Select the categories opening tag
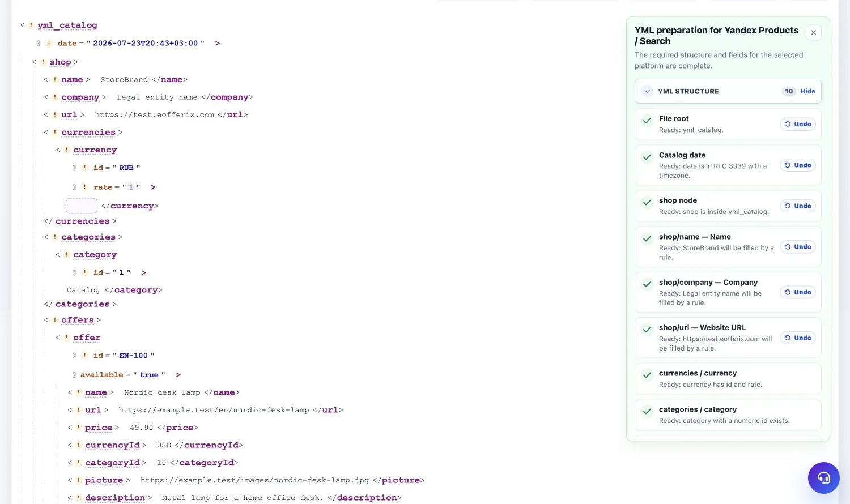 [x=88, y=237]
